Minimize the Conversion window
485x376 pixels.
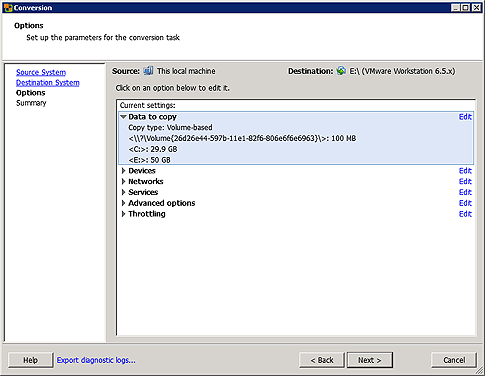click(x=456, y=7)
